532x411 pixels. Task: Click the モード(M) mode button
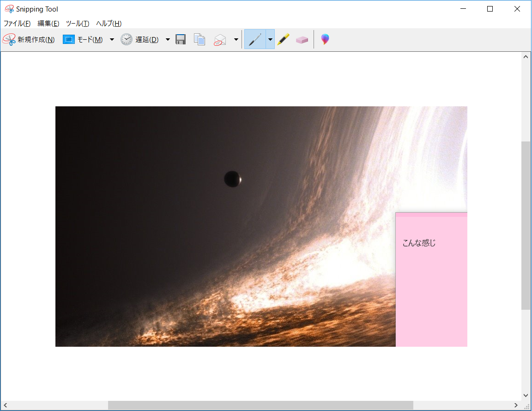coord(83,40)
